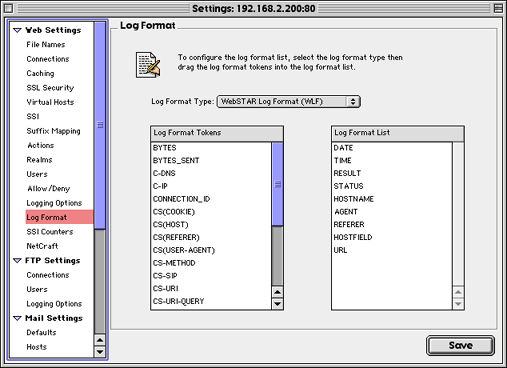
Task: Select Defaults under Mail Settings
Action: (x=41, y=332)
